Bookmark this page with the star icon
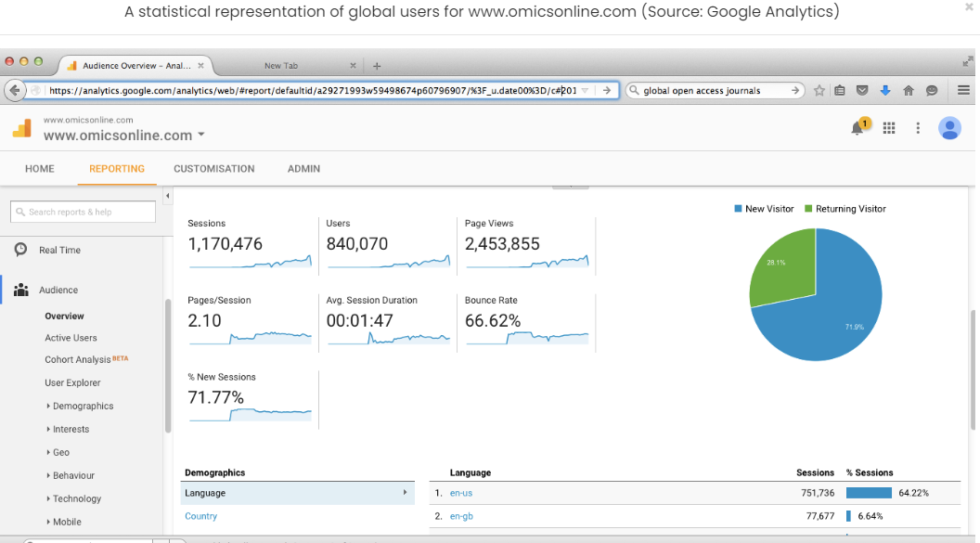Screen dimensions: 980x543 pyautogui.click(x=819, y=91)
